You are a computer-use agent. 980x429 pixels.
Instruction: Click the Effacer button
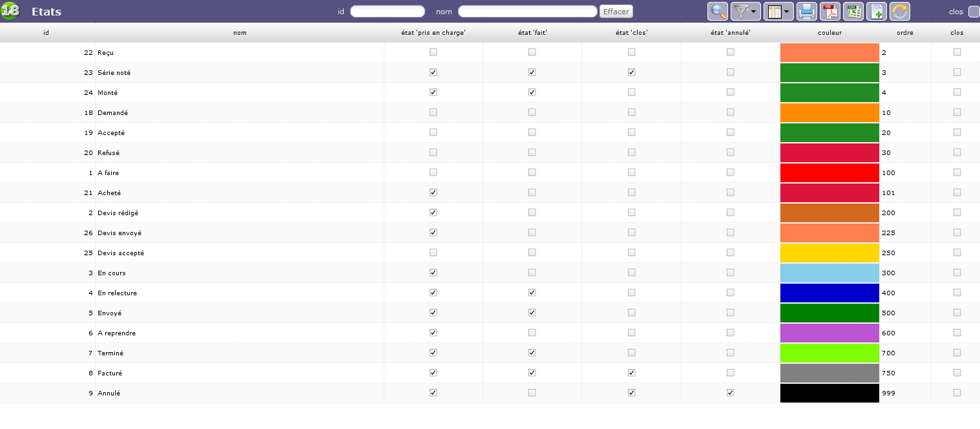pyautogui.click(x=616, y=12)
